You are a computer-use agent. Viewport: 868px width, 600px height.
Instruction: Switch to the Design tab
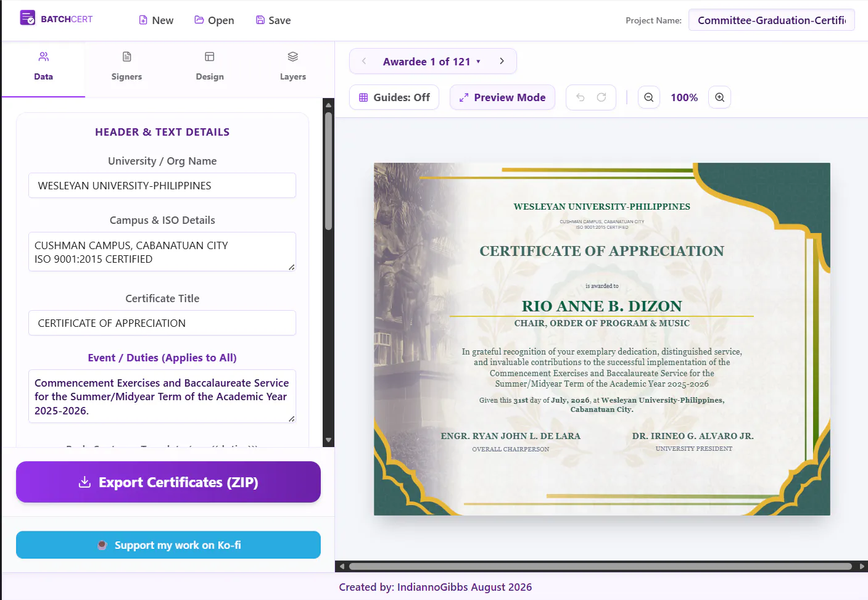[x=210, y=68]
